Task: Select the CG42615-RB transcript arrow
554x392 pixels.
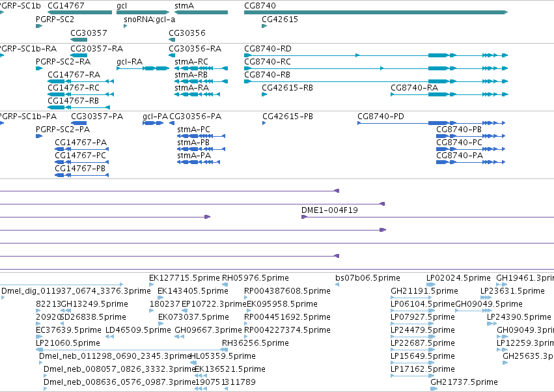Action: tap(264, 94)
